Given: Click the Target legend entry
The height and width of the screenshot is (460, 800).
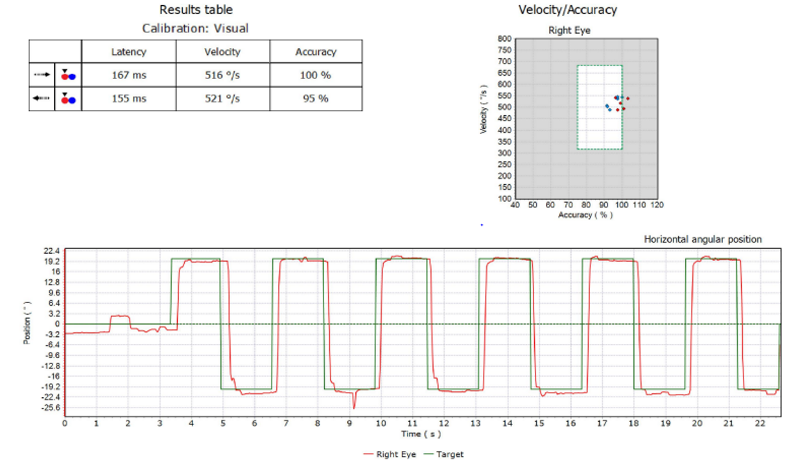Looking at the screenshot, I should pos(444,454).
